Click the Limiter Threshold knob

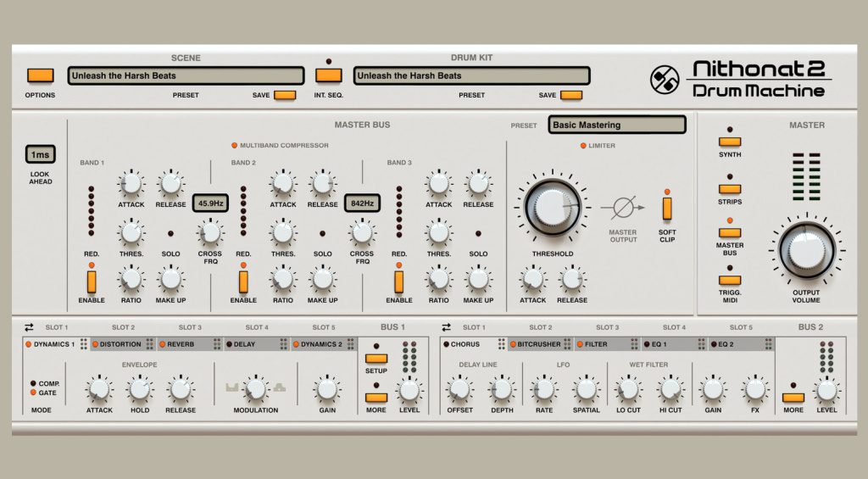click(x=553, y=209)
